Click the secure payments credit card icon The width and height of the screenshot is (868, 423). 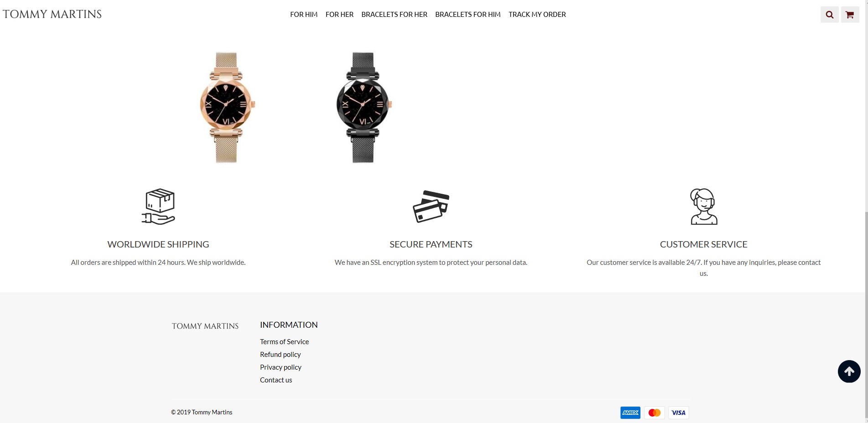click(x=431, y=206)
